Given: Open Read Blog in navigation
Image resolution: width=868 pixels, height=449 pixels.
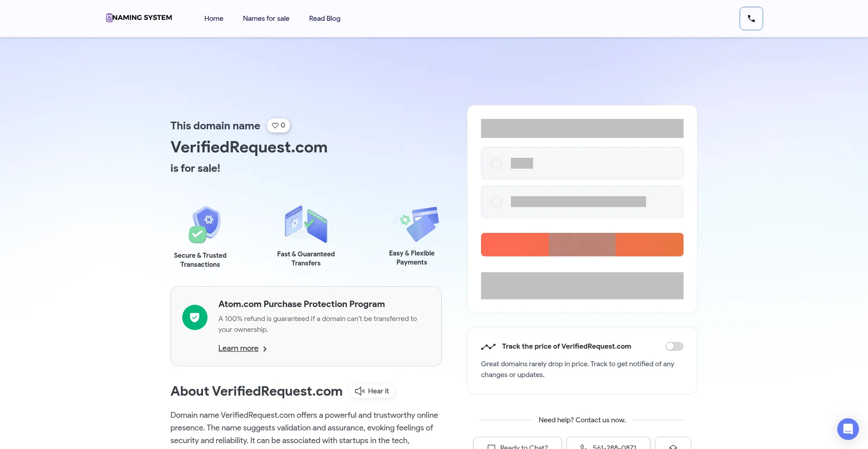Looking at the screenshot, I should pos(325,19).
